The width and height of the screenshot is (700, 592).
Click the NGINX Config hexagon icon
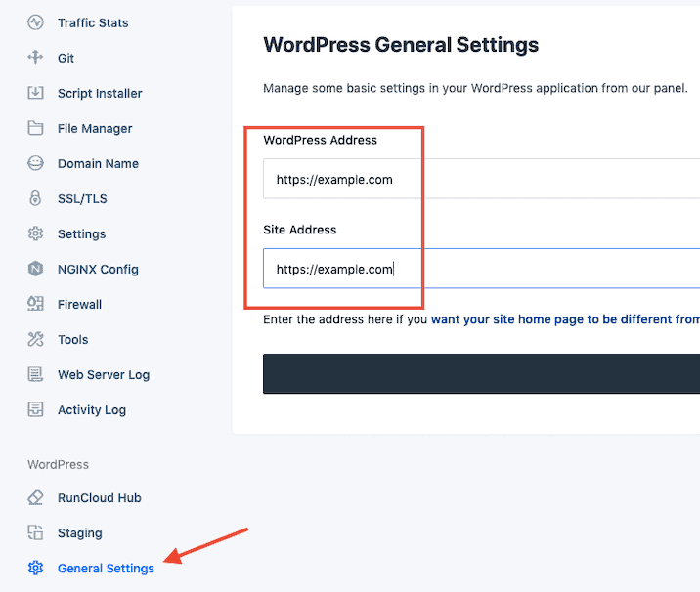coord(36,269)
